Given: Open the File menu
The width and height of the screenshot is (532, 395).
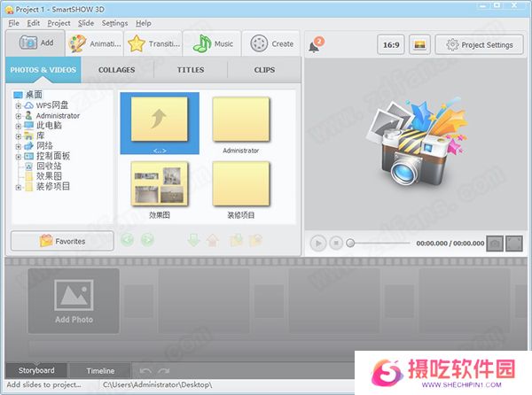Looking at the screenshot, I should click(14, 23).
